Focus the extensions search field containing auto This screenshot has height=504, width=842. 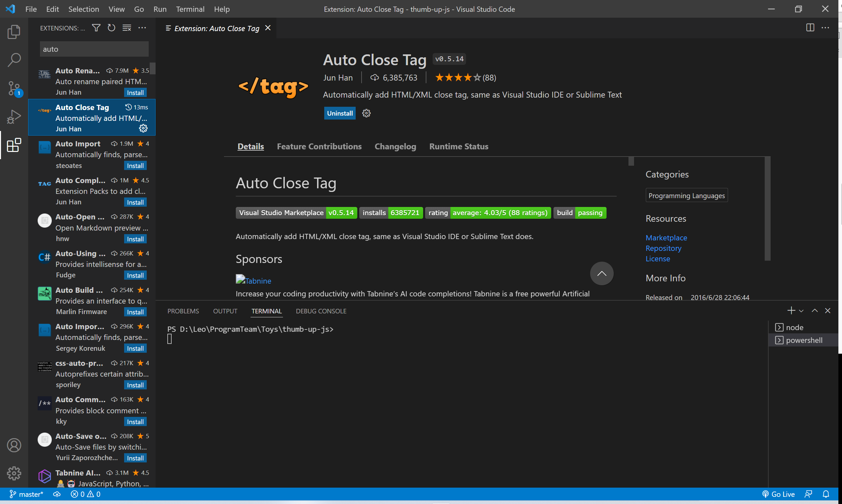[x=94, y=49]
